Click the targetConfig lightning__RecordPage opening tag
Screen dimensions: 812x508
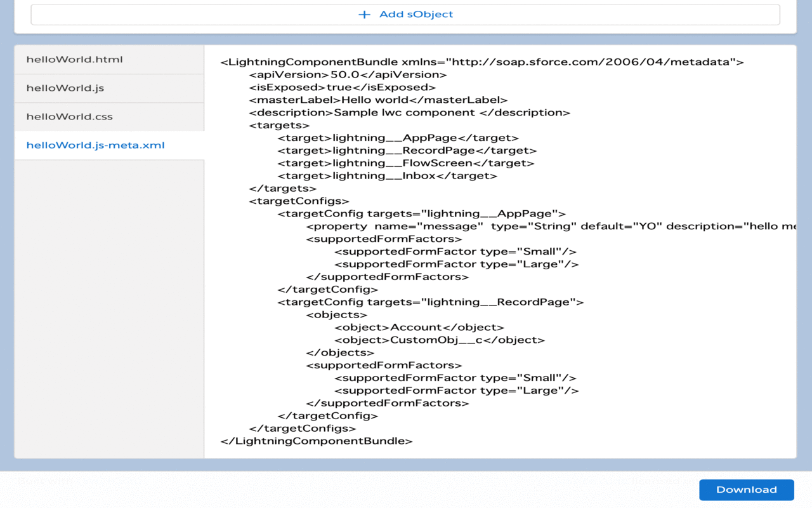point(430,302)
